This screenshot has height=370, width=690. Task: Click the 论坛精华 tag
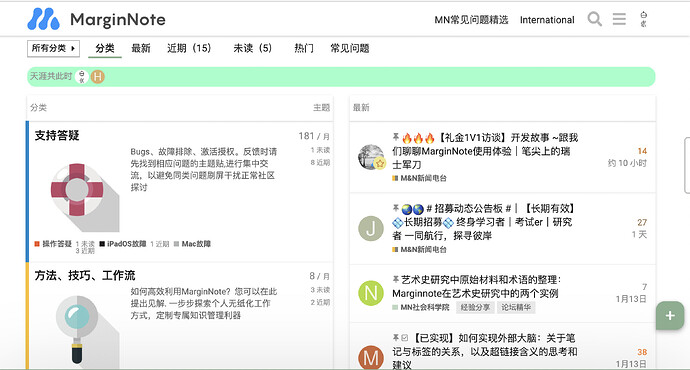tap(516, 307)
